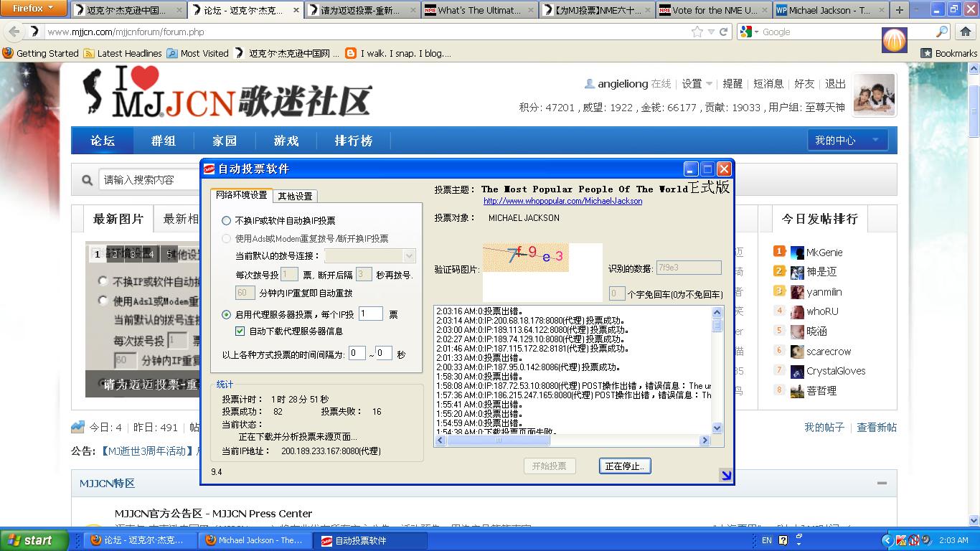The height and width of the screenshot is (551, 980).
Task: Open the orange Firefox menu button
Action: [x=34, y=9]
